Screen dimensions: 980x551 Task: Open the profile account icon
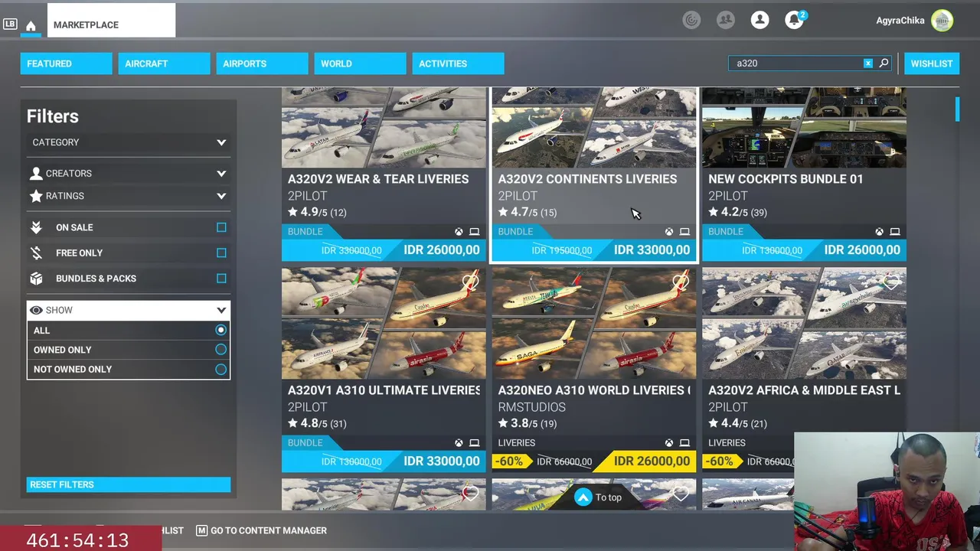click(759, 20)
